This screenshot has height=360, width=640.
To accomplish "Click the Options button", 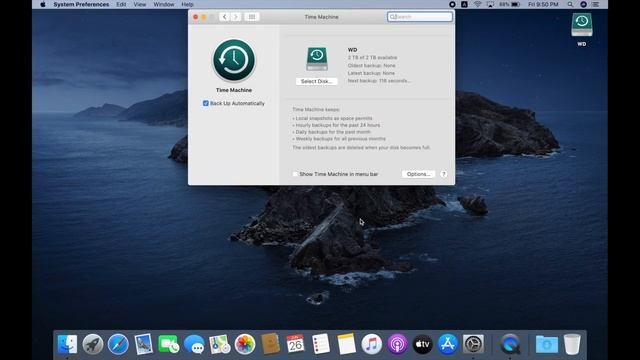I will pyautogui.click(x=418, y=174).
